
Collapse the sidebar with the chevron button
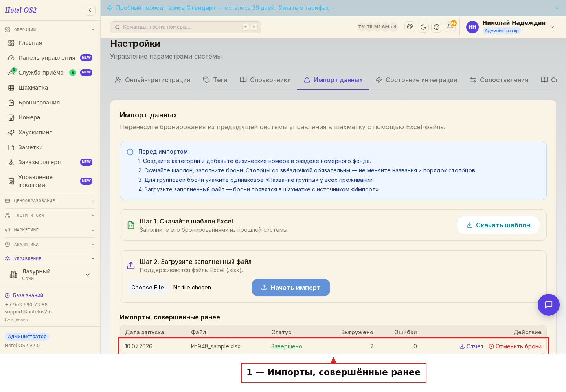pyautogui.click(x=90, y=10)
